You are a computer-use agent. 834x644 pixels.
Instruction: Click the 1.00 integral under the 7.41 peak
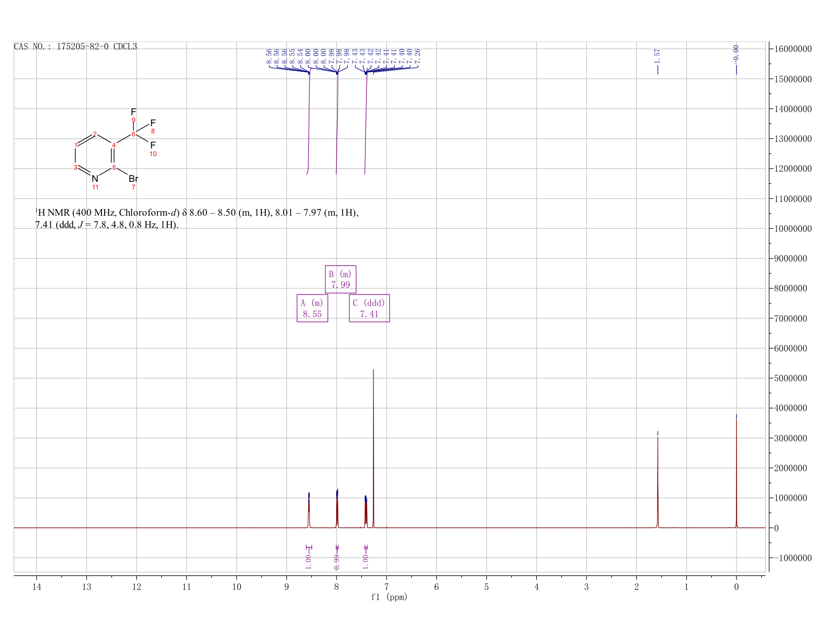coord(366,561)
